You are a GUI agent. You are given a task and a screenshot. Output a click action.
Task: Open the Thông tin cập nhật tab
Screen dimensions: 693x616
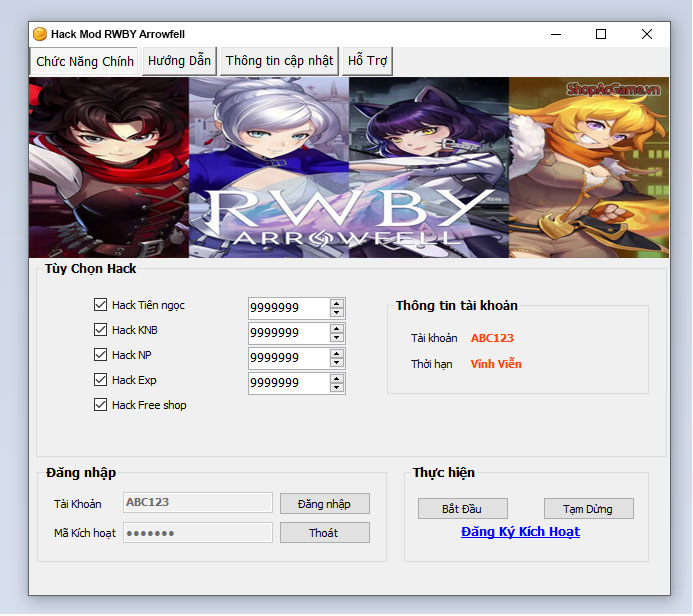click(x=279, y=61)
